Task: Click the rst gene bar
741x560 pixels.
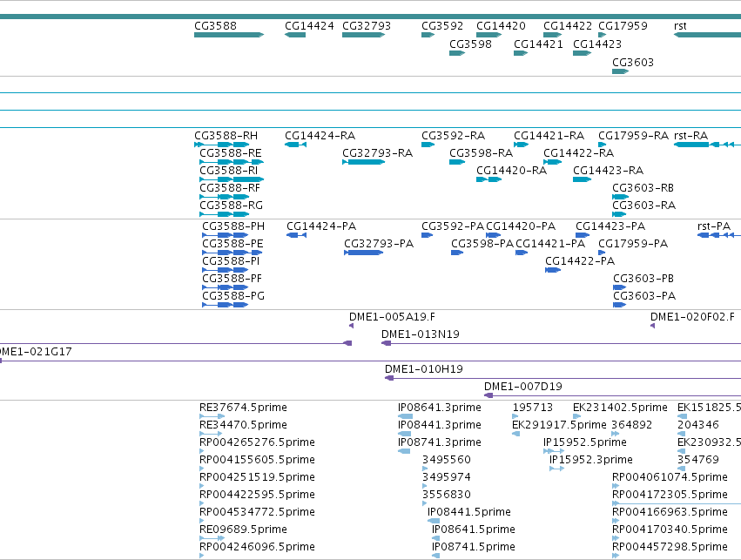Action: tap(707, 35)
